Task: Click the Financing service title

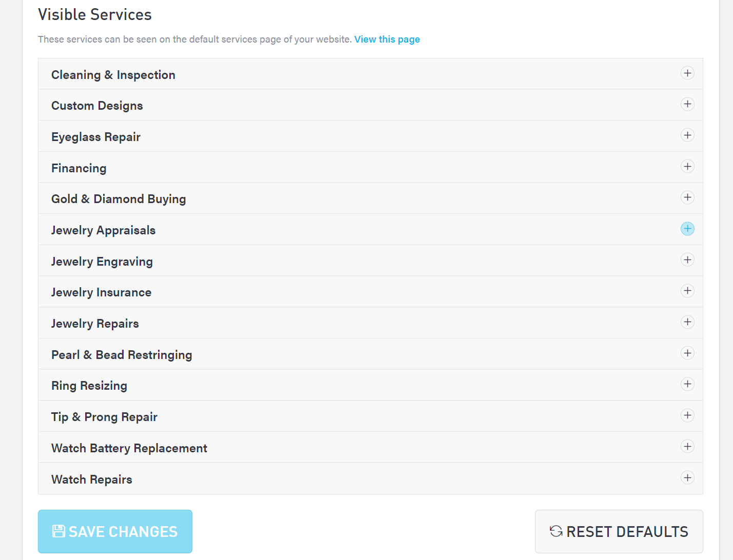Action: coord(79,168)
